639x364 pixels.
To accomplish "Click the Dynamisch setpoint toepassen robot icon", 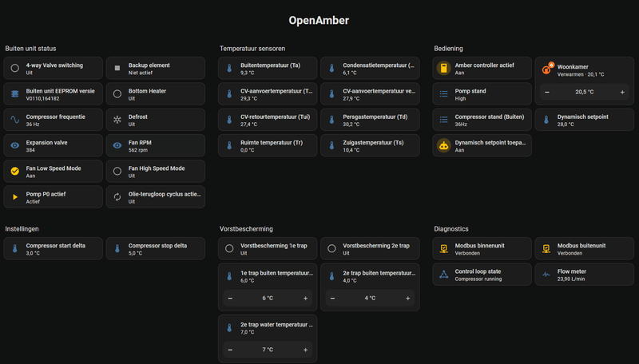I will tap(444, 145).
